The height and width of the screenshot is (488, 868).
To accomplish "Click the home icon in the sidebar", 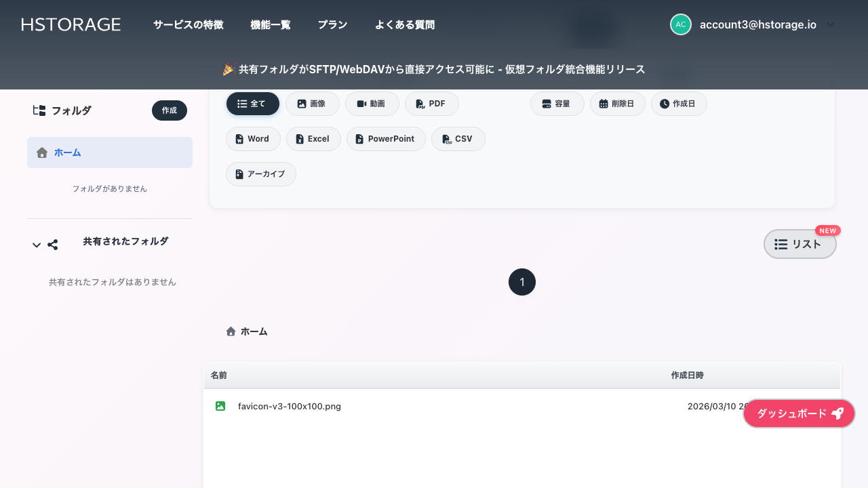I will (42, 153).
